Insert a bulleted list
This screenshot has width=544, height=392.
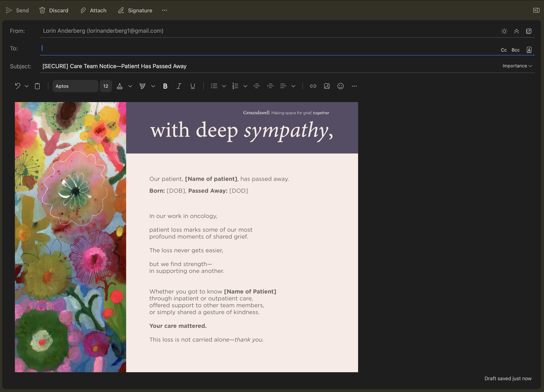214,86
